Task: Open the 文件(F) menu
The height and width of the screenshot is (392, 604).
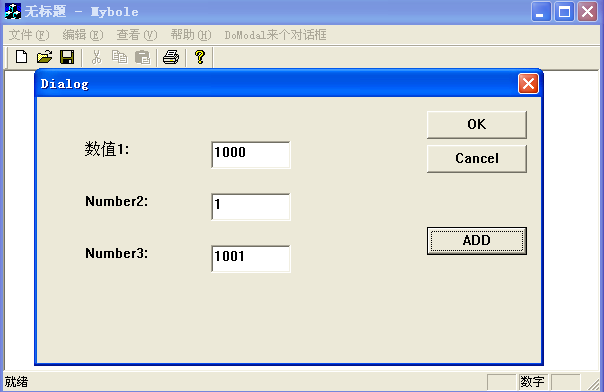Action: 29,35
